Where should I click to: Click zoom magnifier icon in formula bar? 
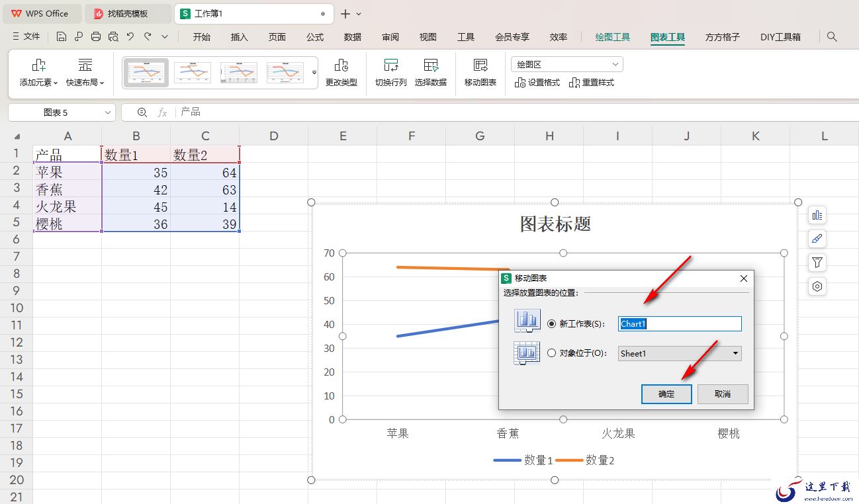[142, 112]
